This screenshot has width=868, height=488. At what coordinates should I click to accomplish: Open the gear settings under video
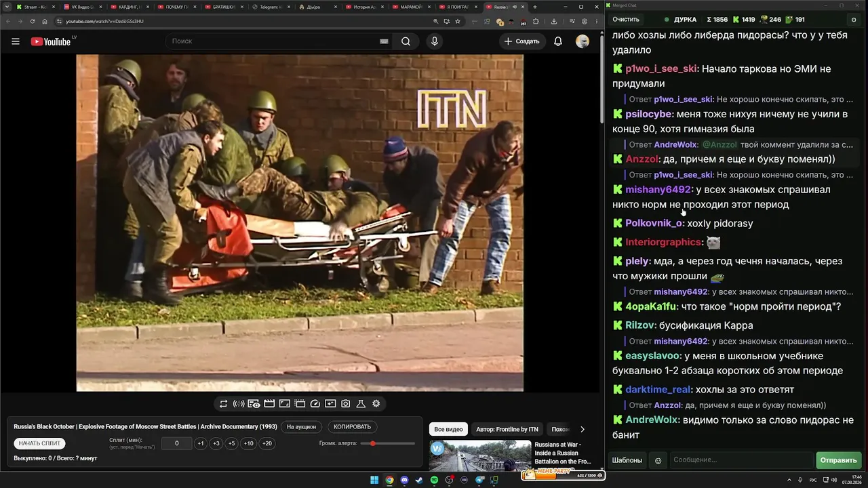pyautogui.click(x=376, y=403)
